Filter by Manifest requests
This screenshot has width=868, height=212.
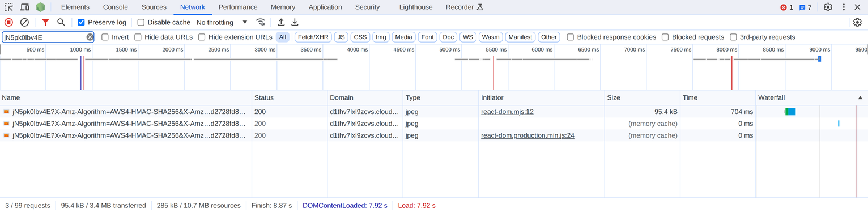click(x=520, y=37)
